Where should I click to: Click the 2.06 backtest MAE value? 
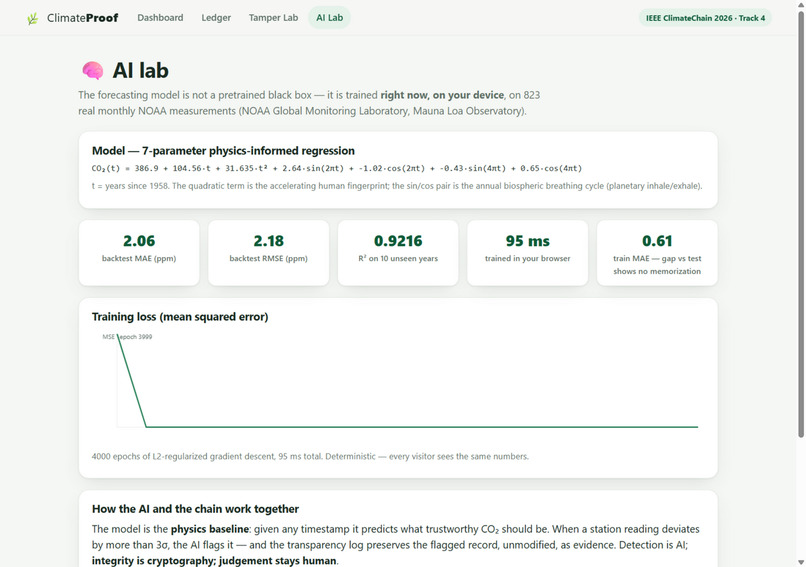point(139,241)
